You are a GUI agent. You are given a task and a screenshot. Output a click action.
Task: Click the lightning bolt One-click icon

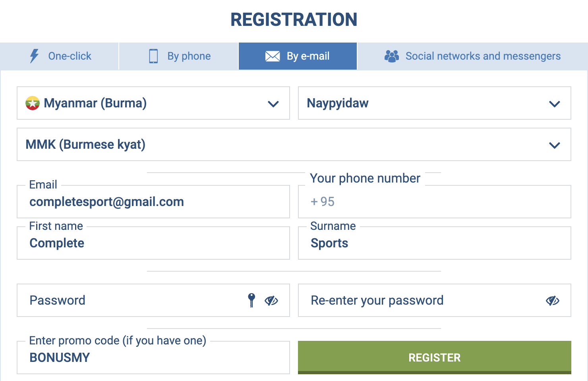pyautogui.click(x=35, y=56)
